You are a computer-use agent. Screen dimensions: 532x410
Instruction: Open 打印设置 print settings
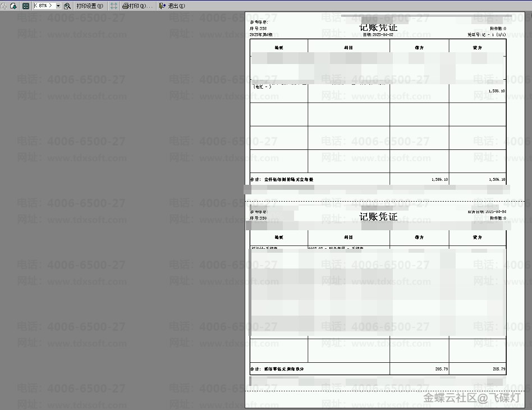click(90, 6)
